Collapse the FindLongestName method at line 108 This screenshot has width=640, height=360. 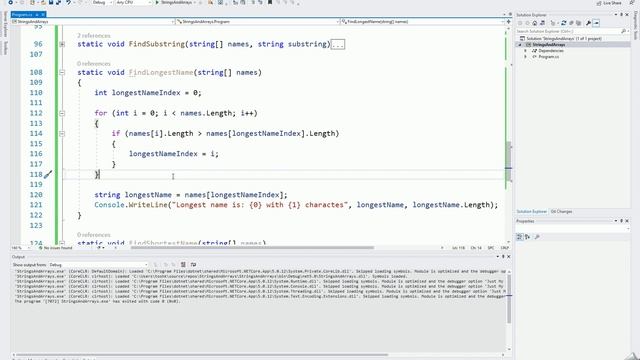[x=62, y=73]
